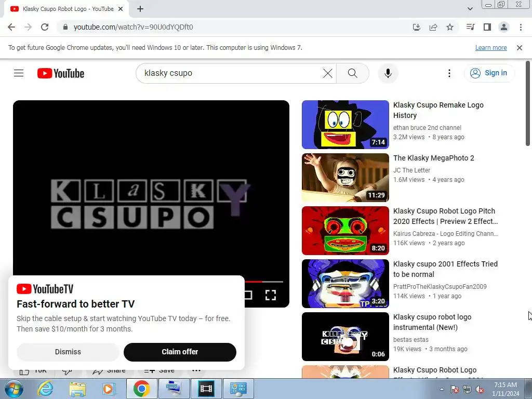Open the clock showing 7:15 AM

pos(506,389)
